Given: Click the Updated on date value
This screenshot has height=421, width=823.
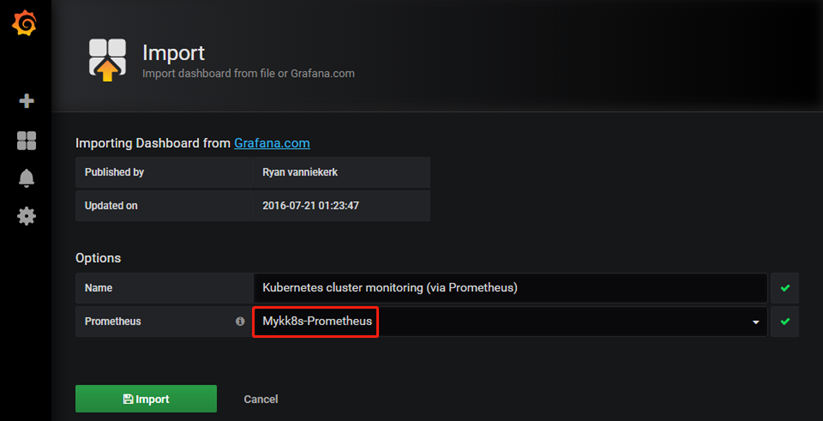Looking at the screenshot, I should [x=311, y=205].
